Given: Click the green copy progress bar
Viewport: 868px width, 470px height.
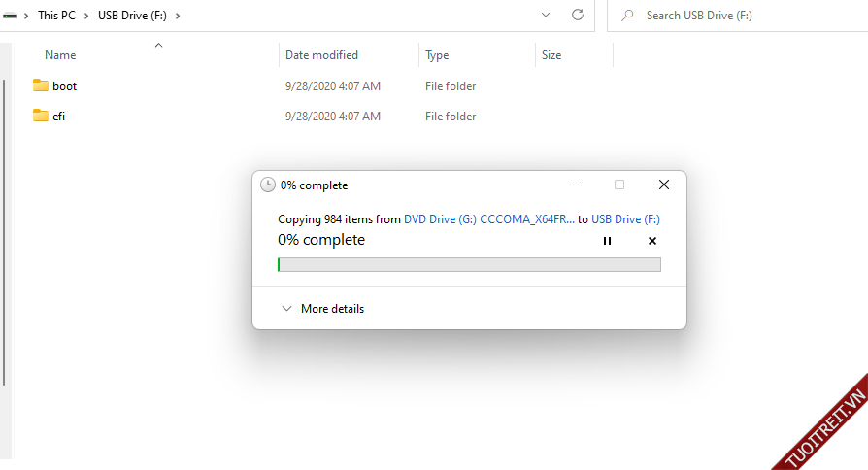Looking at the screenshot, I should click(x=469, y=264).
